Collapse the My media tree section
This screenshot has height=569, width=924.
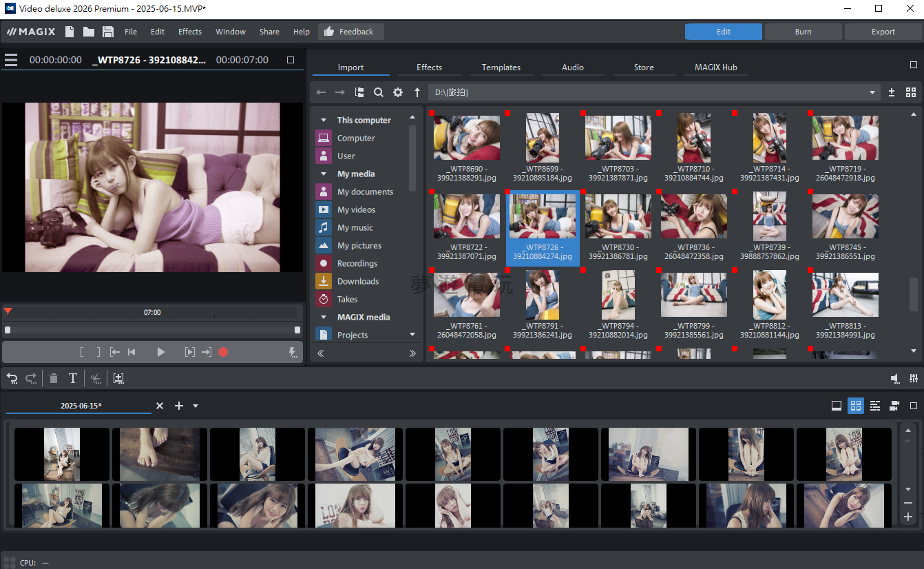[x=323, y=174]
